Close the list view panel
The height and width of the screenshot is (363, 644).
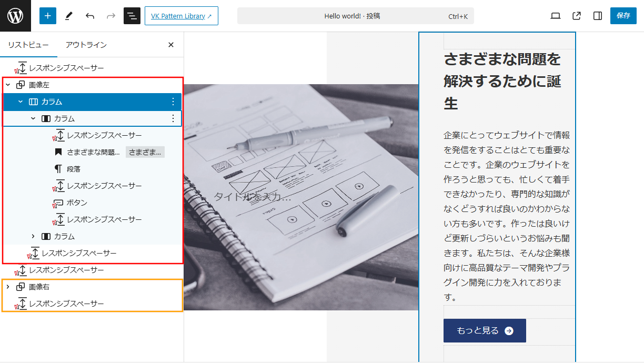(170, 45)
